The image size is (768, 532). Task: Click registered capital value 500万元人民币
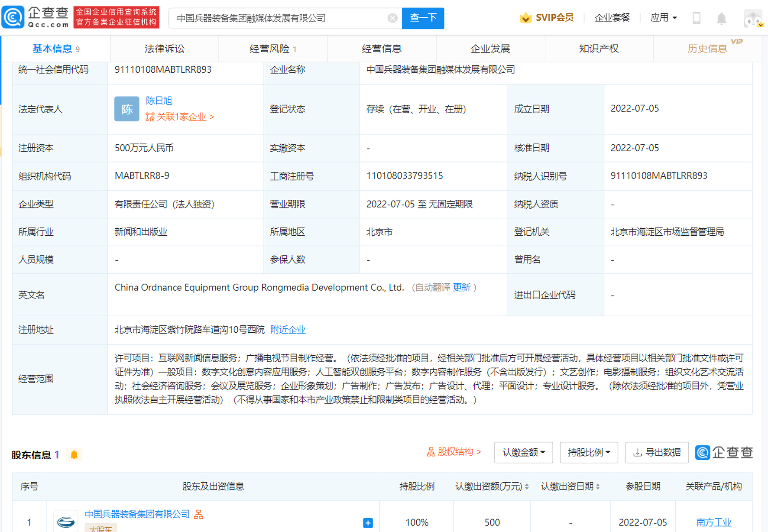coord(144,148)
